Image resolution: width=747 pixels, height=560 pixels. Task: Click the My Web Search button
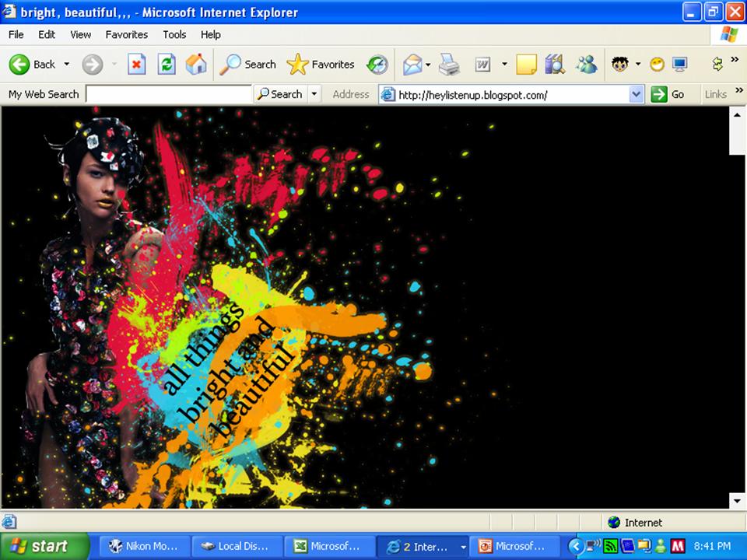pos(279,94)
